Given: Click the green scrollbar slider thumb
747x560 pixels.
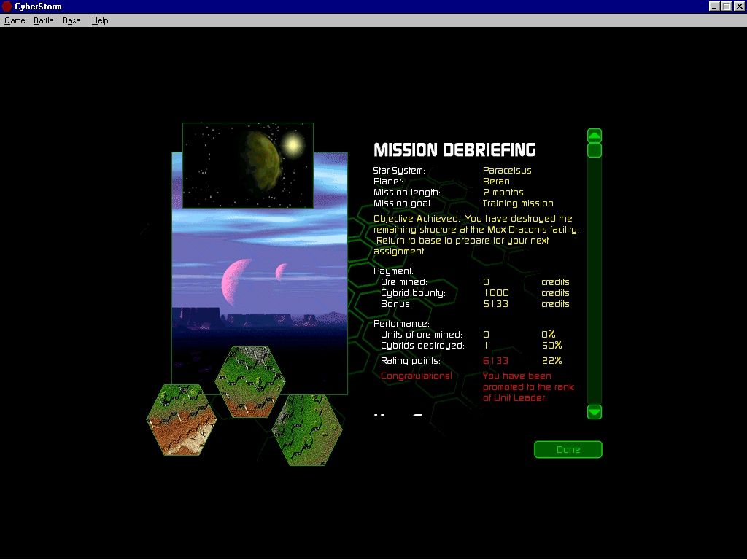Looking at the screenshot, I should point(594,149).
